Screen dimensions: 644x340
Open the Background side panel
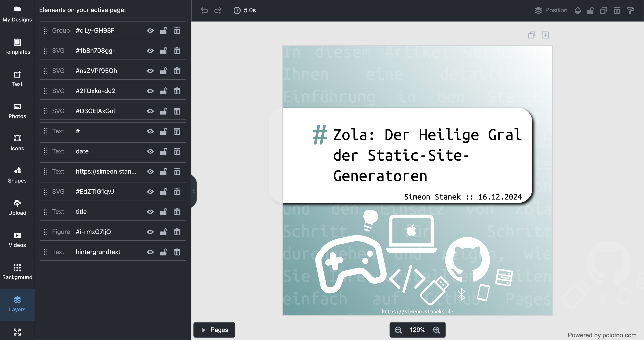click(x=17, y=272)
